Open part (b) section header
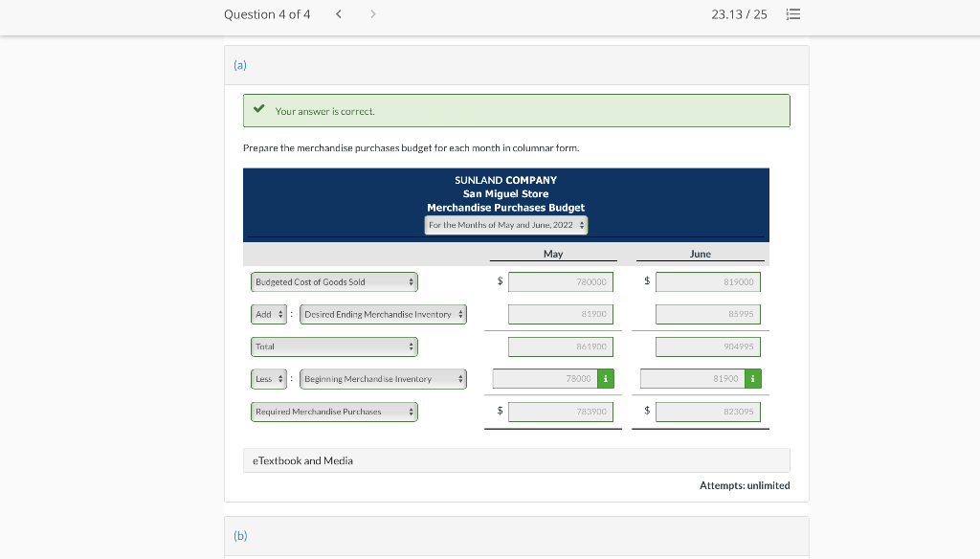The height and width of the screenshot is (559, 980). (516, 536)
